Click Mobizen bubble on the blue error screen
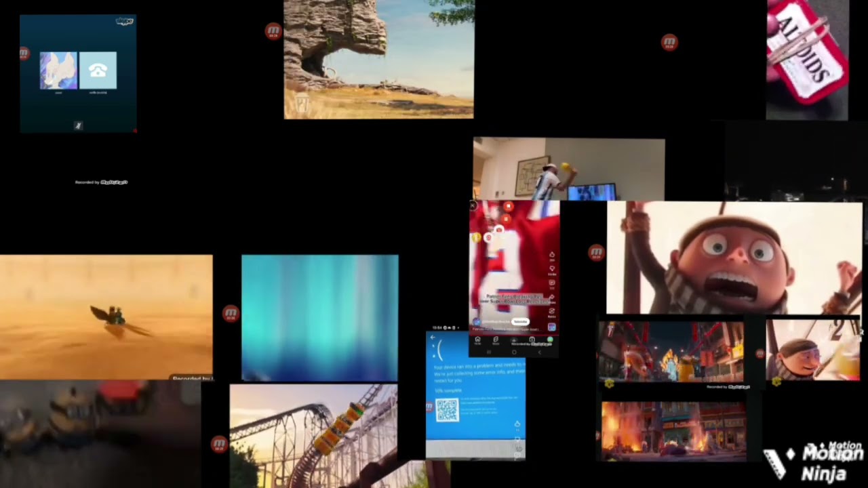This screenshot has width=868, height=488. click(429, 407)
